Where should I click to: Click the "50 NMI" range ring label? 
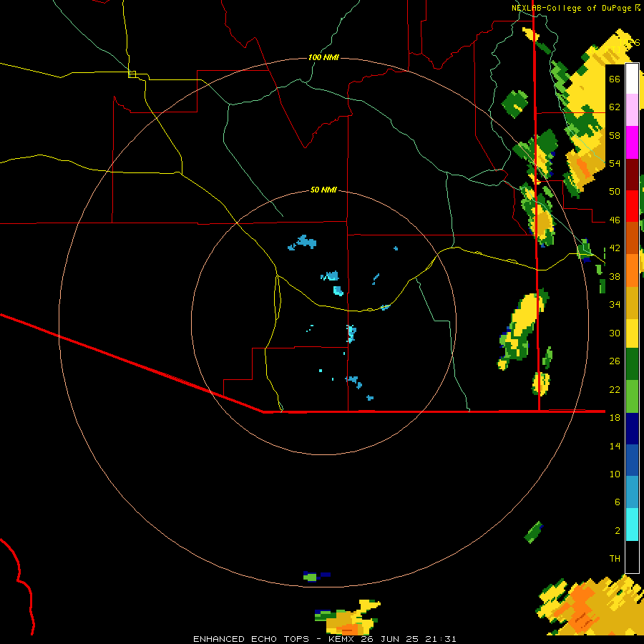pos(323,190)
